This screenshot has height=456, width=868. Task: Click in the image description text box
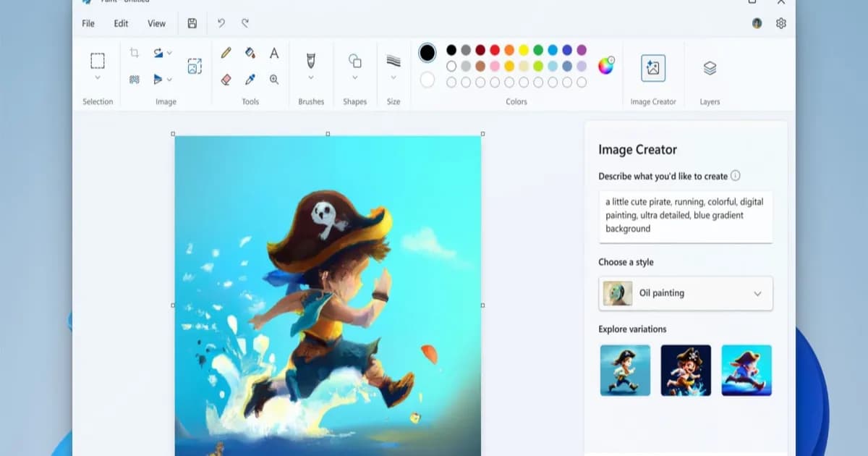coord(686,216)
